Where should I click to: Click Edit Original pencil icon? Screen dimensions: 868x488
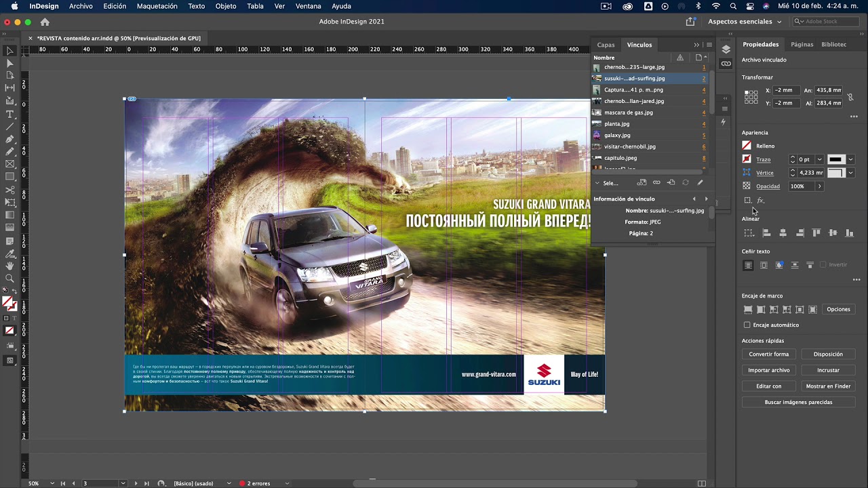[701, 182]
